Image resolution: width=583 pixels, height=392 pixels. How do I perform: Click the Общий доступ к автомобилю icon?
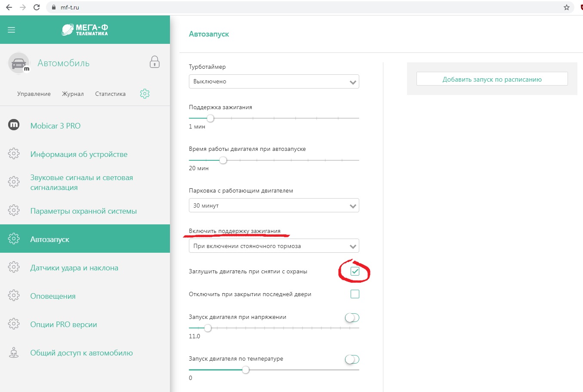coord(14,353)
